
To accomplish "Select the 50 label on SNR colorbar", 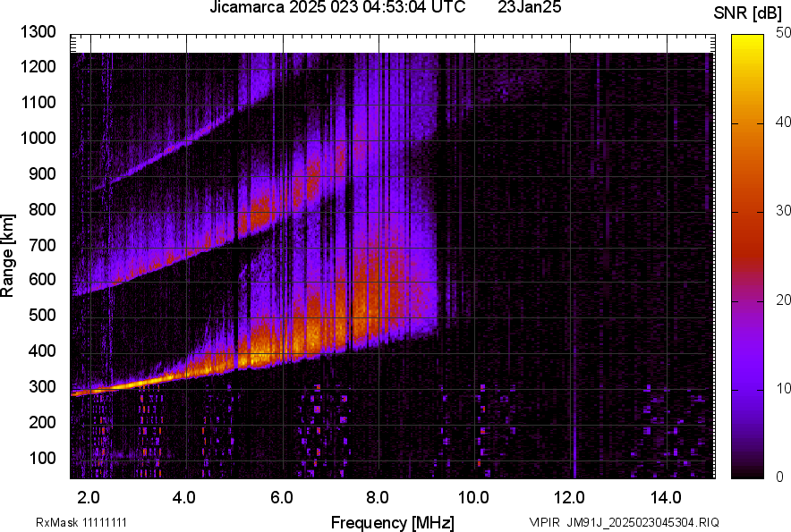I will point(784,33).
